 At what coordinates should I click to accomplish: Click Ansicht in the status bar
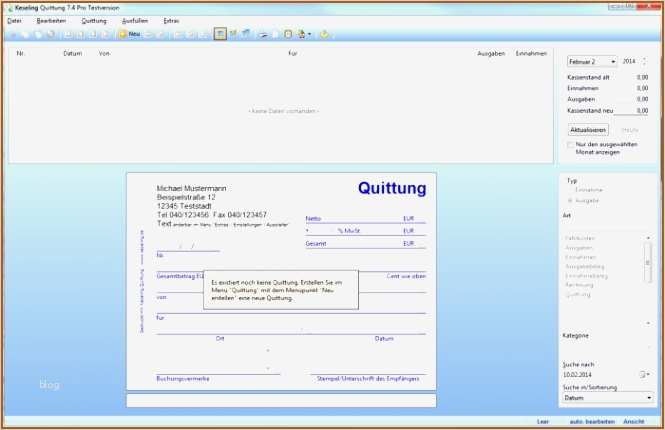pos(634,422)
